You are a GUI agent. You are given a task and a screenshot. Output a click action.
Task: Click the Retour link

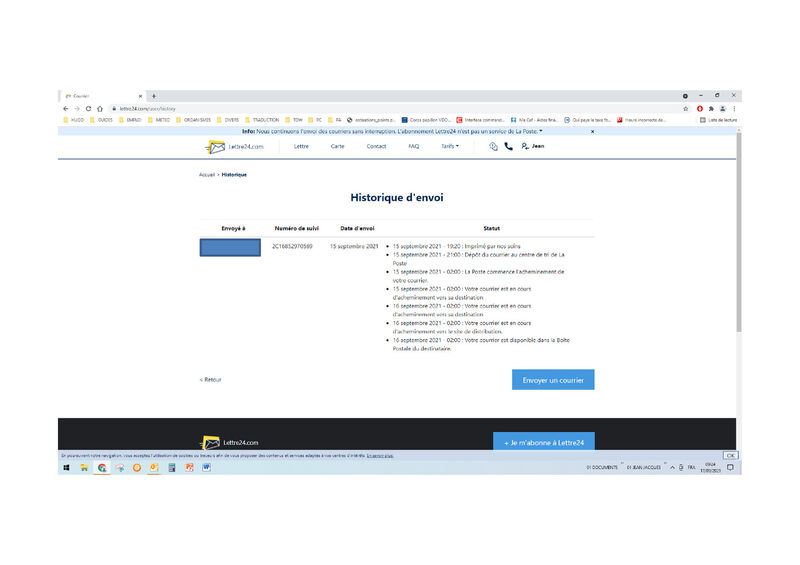point(211,380)
